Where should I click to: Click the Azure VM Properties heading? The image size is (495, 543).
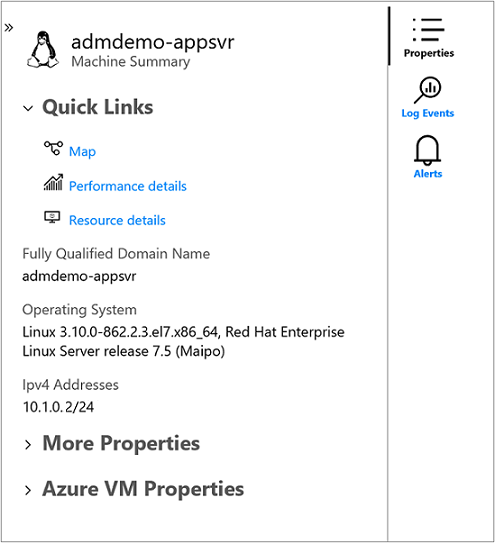click(x=143, y=489)
